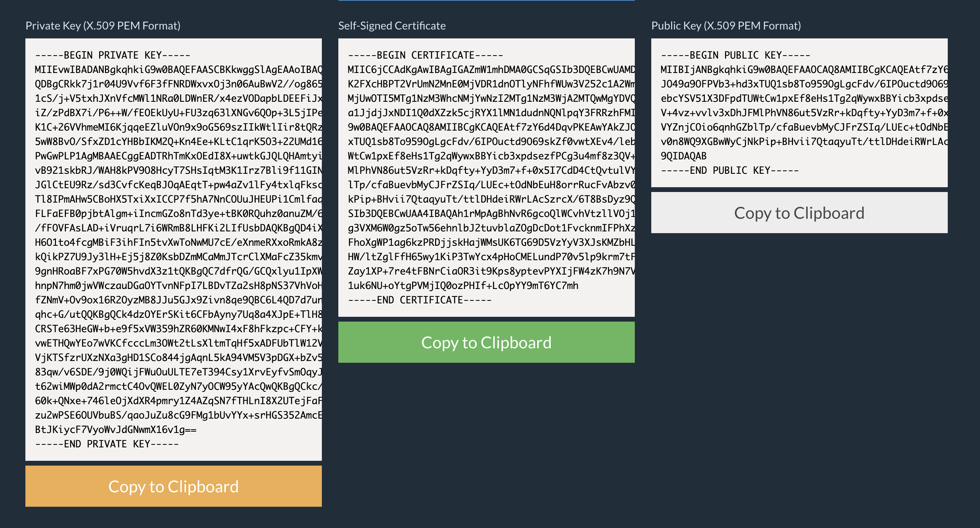Click the green Copy to Clipboard button
980x528 pixels.
pos(486,342)
